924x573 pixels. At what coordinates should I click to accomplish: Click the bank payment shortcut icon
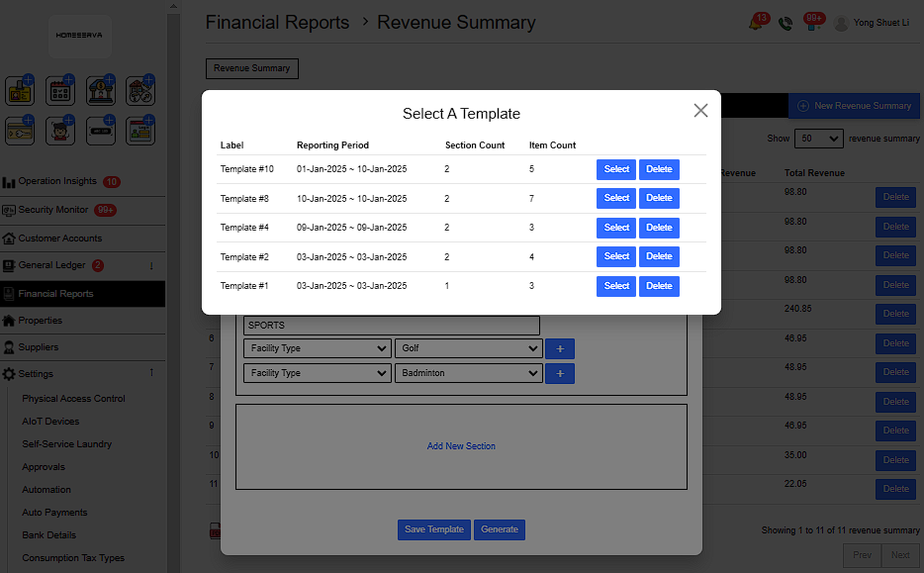[x=100, y=91]
